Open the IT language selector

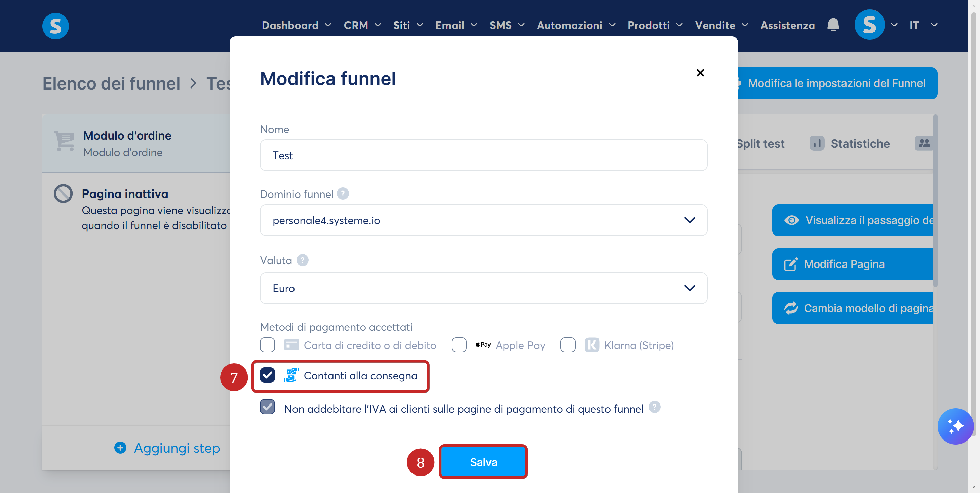(923, 25)
